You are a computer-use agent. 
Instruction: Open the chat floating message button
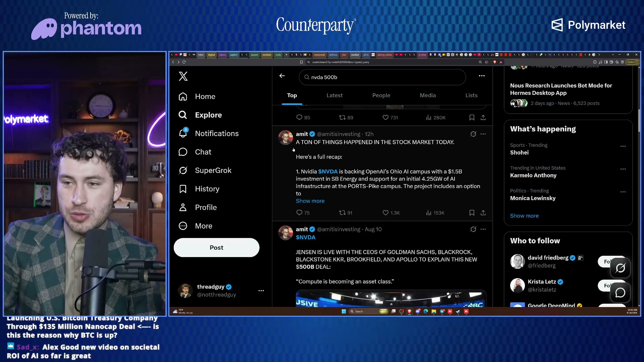pos(620,293)
